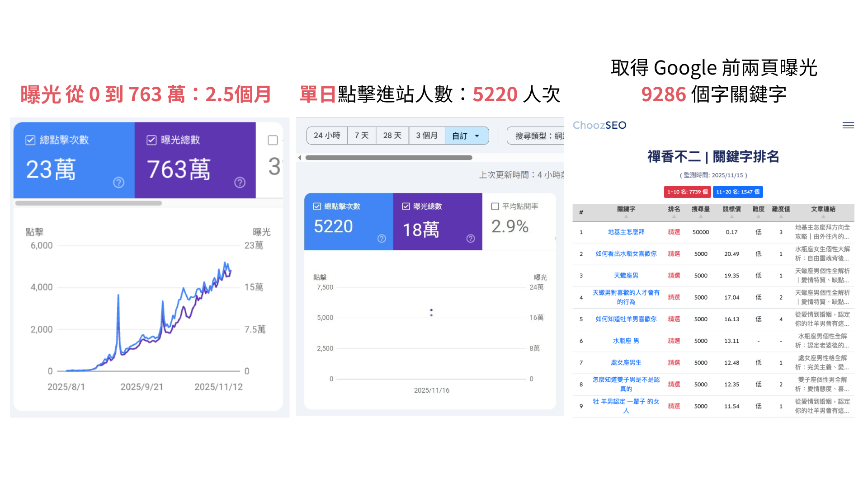Click the ChoozSEO logo
Viewport: 868px width, 488px height.
(x=599, y=125)
